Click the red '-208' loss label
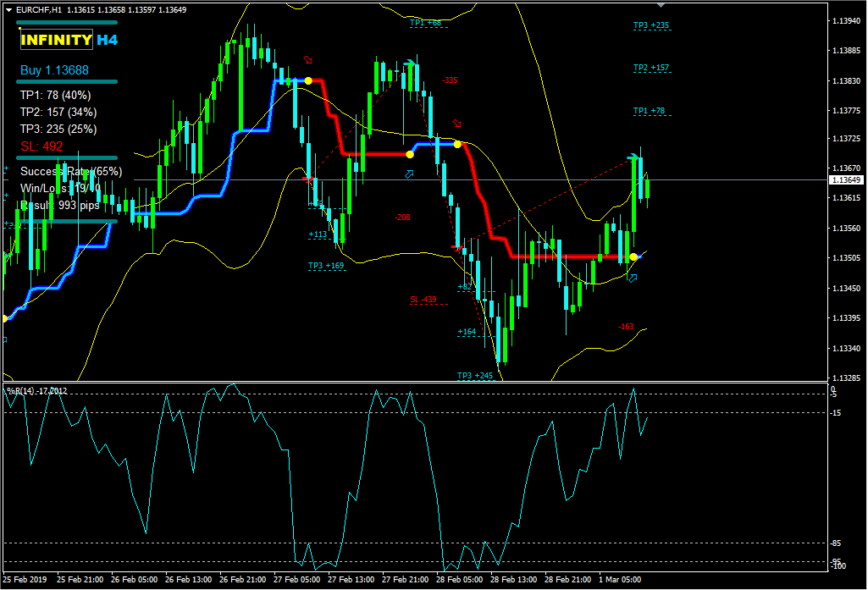This screenshot has width=868, height=590. (x=402, y=218)
